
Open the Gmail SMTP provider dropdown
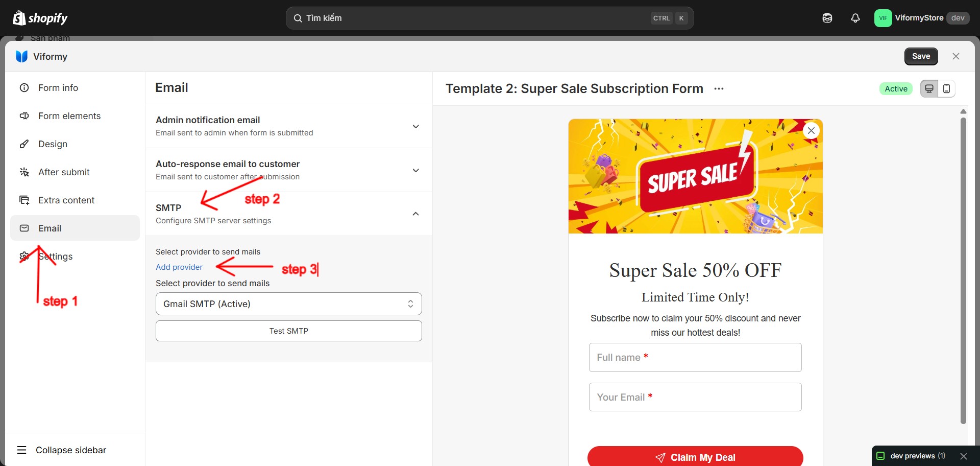[289, 304]
